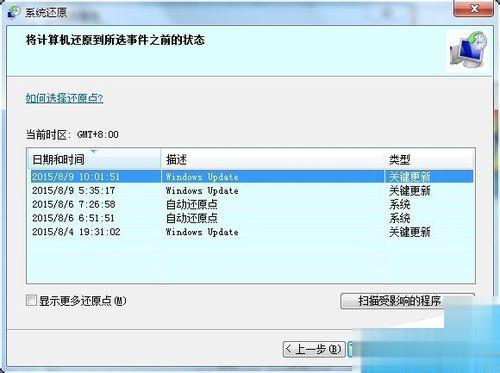The height and width of the screenshot is (373, 500).
Task: Click Windows Update description in 19:31:02 row
Action: click(202, 232)
